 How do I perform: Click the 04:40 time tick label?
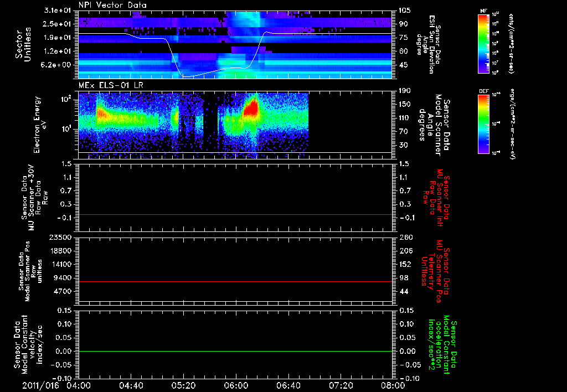click(x=131, y=385)
